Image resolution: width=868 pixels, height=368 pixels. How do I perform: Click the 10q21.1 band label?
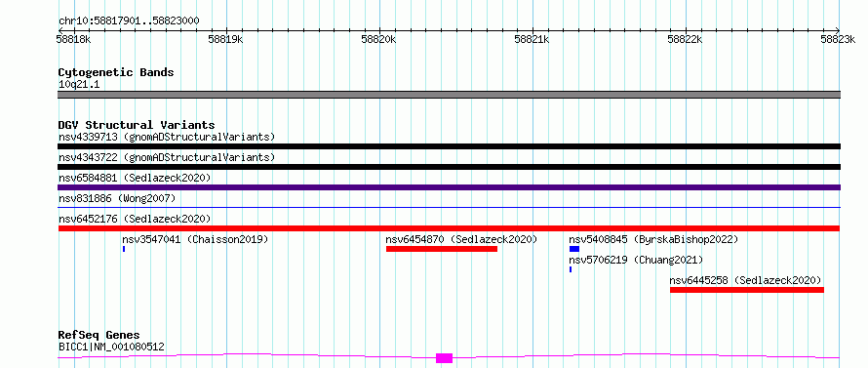[79, 85]
